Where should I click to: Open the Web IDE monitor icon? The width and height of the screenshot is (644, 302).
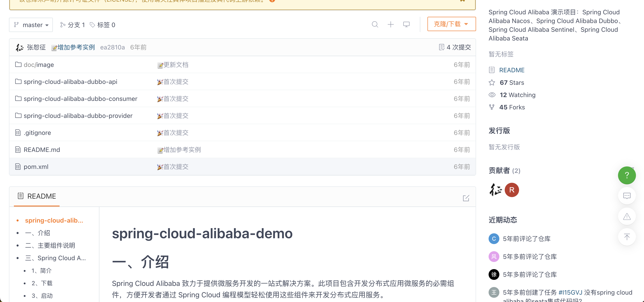click(406, 24)
